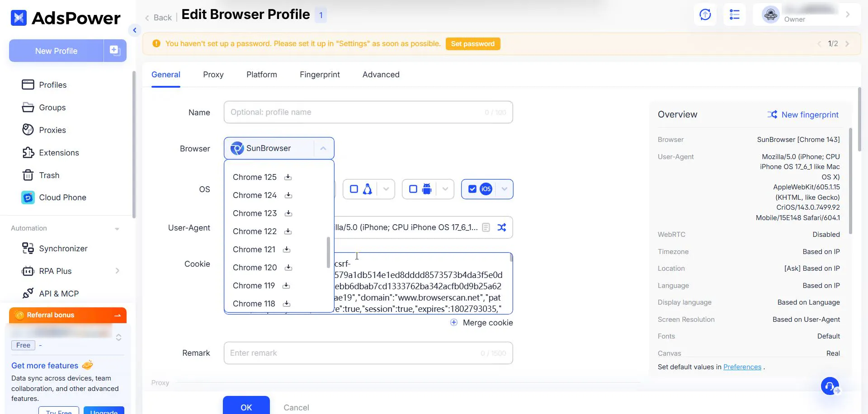Click OK to save profile

[246, 405]
